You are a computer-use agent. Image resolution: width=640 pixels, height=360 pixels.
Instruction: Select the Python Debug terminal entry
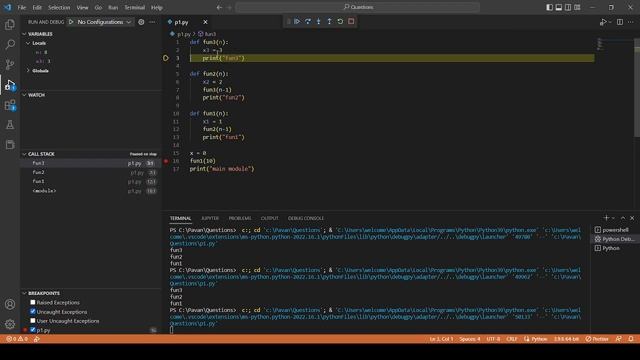(x=614, y=239)
